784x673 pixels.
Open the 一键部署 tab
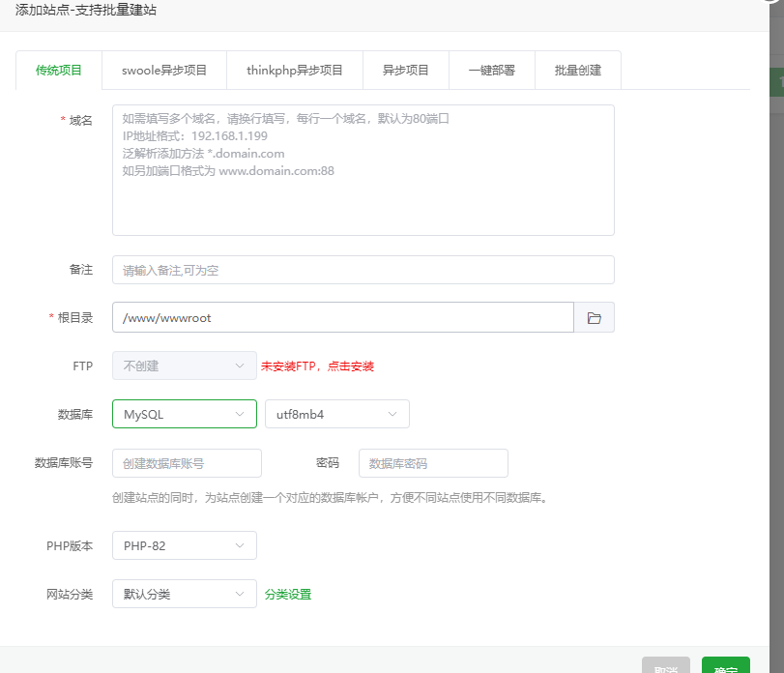click(491, 71)
